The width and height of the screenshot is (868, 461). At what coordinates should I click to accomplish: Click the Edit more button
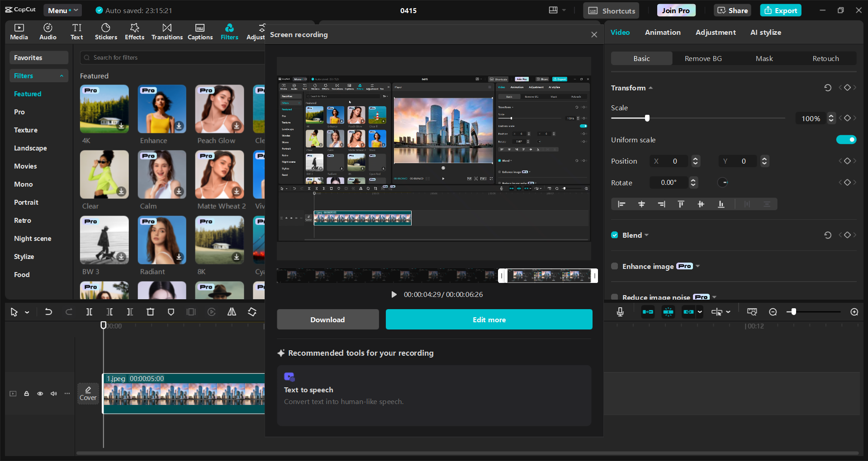point(489,319)
